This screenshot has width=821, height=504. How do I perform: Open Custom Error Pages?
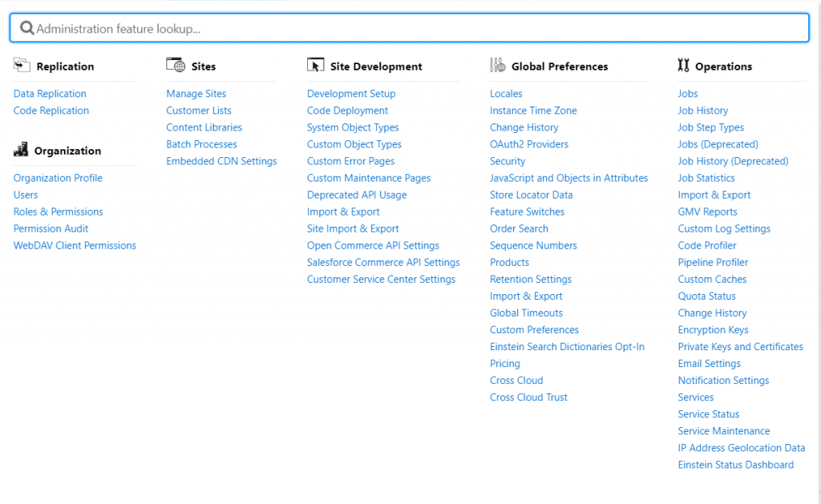point(351,161)
